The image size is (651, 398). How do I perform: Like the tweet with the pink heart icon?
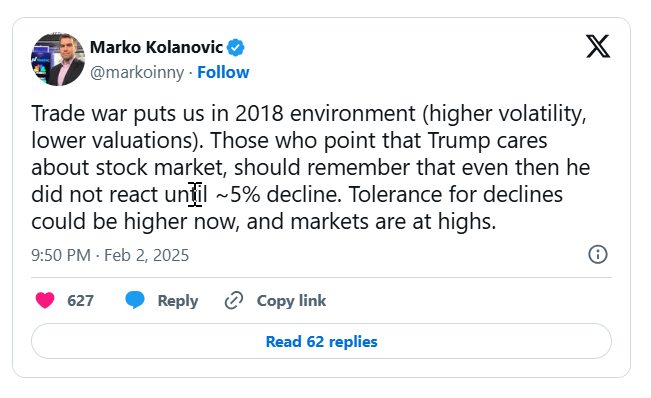45,300
